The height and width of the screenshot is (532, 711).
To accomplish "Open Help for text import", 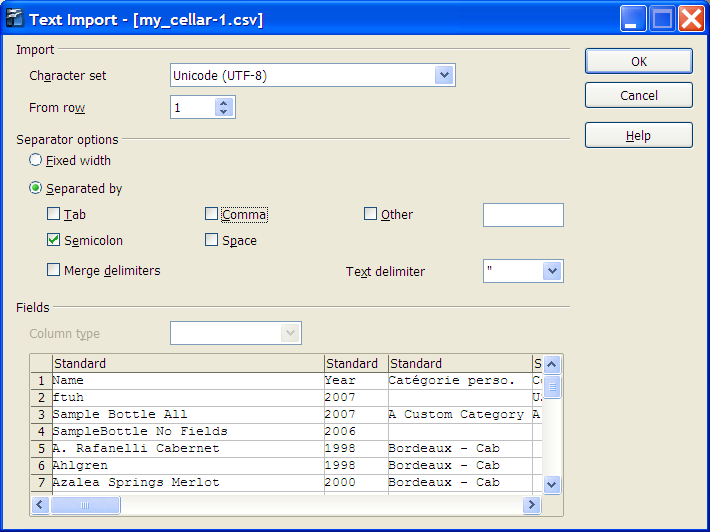I will 638,135.
